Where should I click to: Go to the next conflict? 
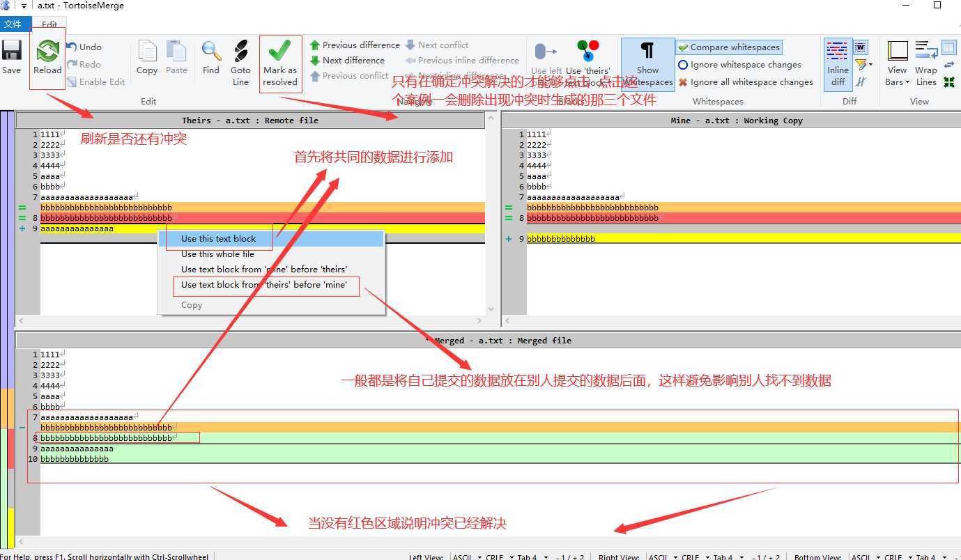[437, 45]
